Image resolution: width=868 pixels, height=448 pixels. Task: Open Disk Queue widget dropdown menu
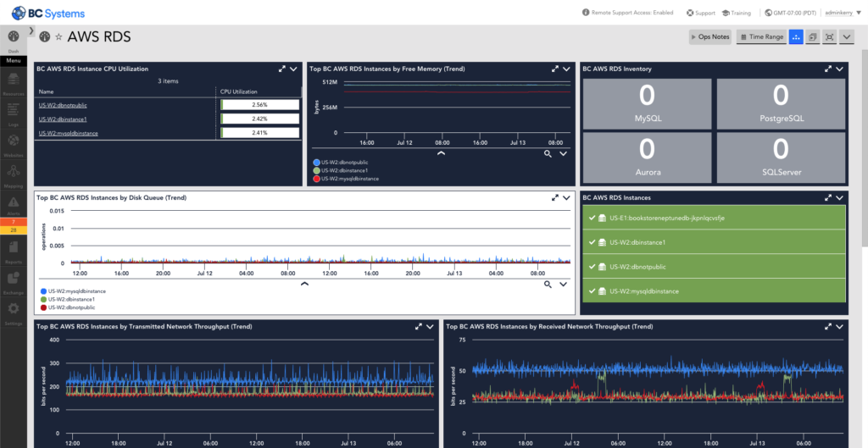[566, 197]
